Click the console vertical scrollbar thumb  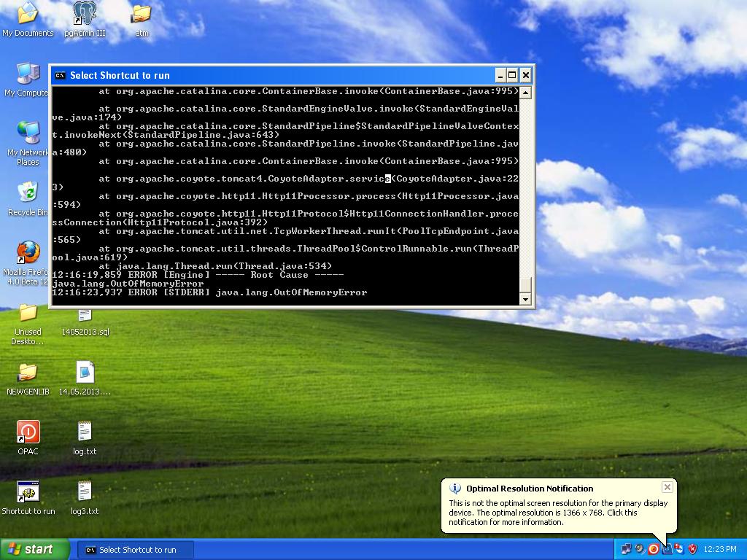pyautogui.click(x=525, y=284)
